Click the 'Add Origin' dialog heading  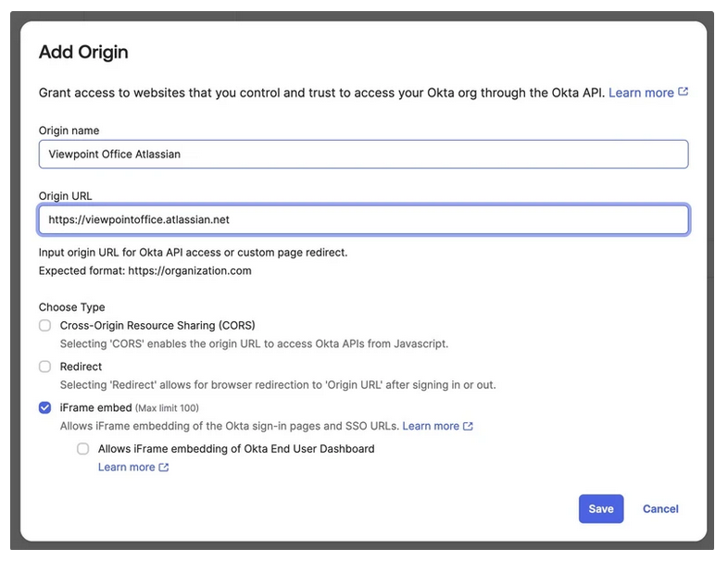point(83,53)
